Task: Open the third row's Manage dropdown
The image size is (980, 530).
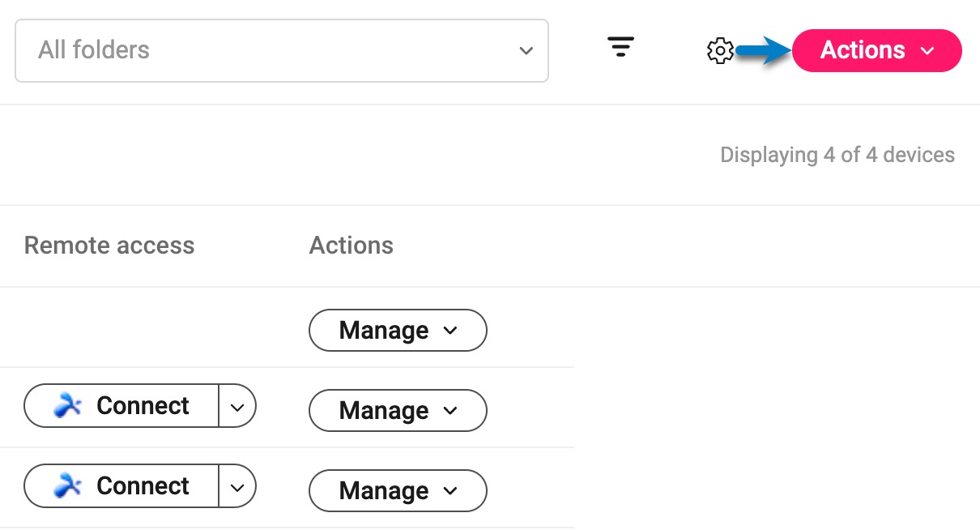Action: tap(398, 490)
